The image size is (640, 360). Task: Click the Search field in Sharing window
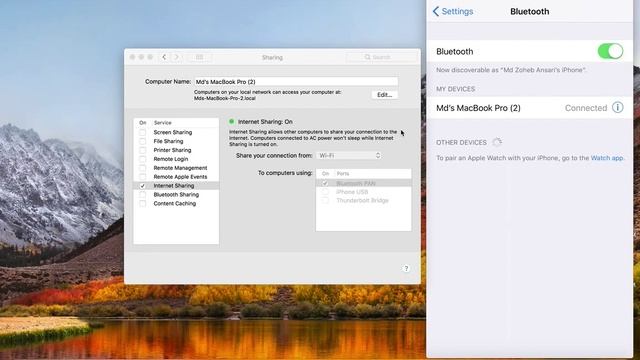tap(381, 57)
